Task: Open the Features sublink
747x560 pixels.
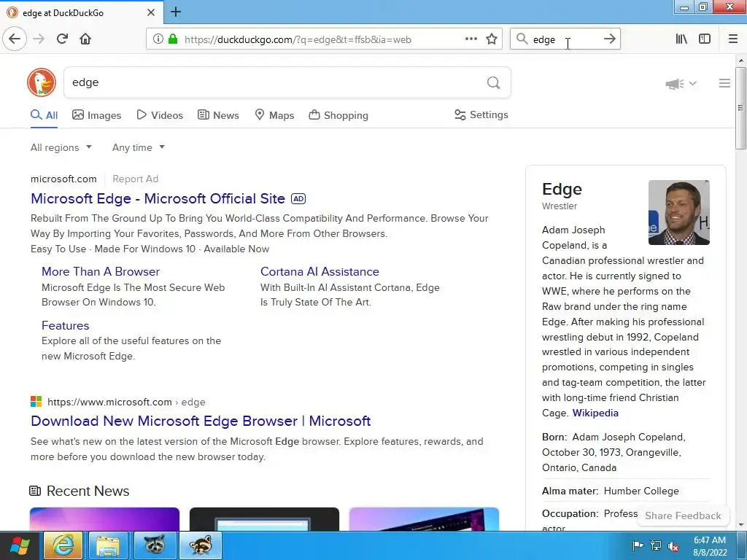Action: click(x=65, y=325)
